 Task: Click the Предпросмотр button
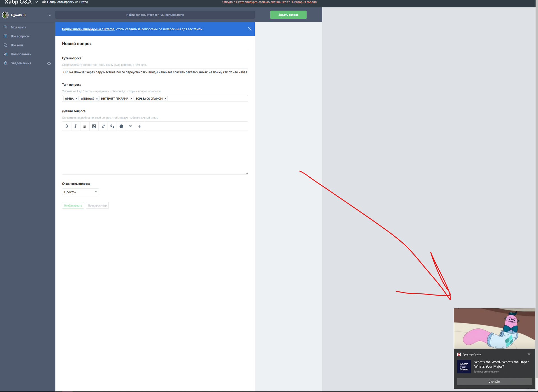pos(97,205)
